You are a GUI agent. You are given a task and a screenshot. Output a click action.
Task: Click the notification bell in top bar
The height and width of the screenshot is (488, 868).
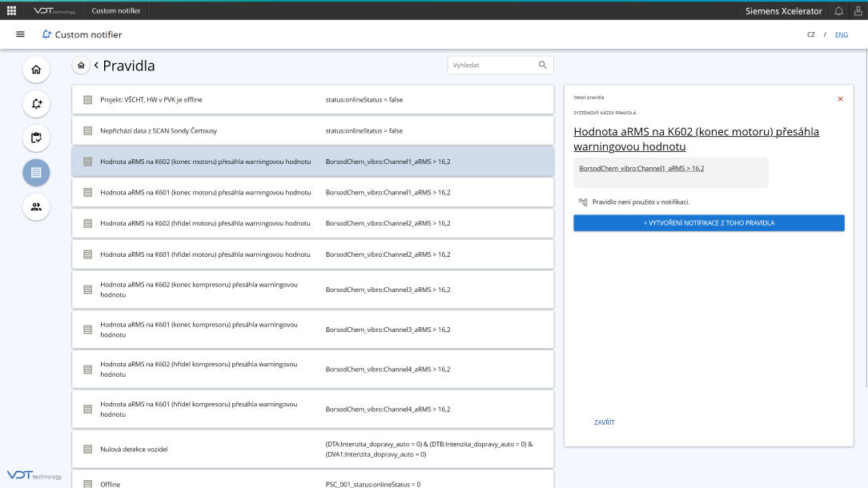pos(838,10)
